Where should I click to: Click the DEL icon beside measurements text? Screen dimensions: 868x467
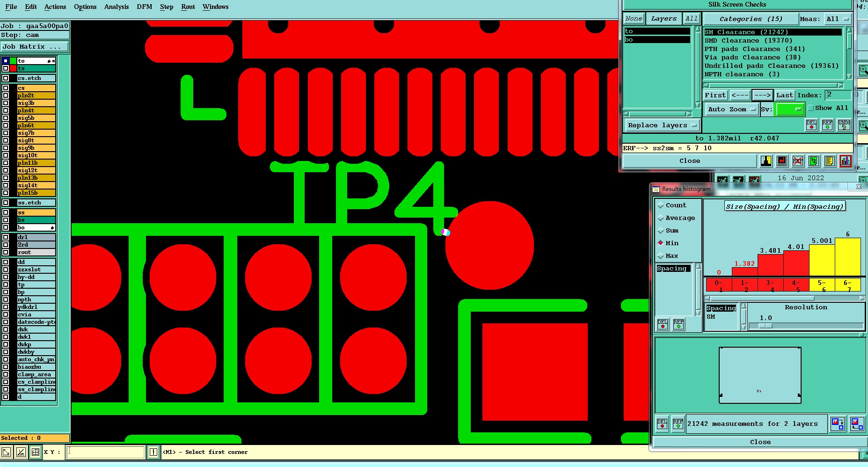662,424
